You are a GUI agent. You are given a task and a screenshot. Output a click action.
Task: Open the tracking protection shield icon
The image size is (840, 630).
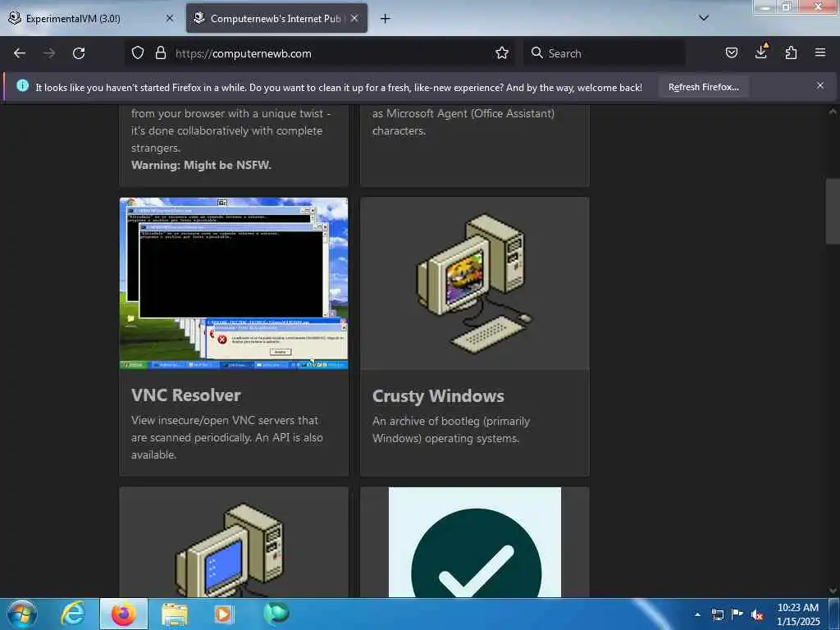138,52
